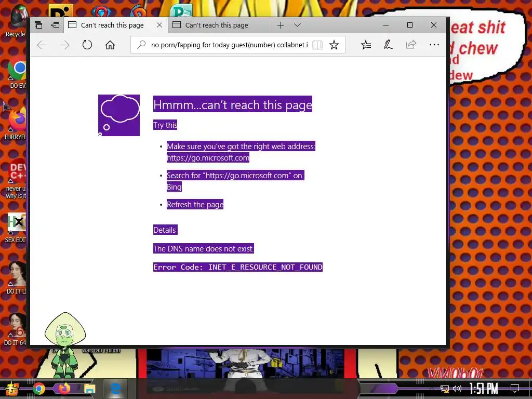Click the INET_E_RESOURCE_NOT_FOUND error code
The width and height of the screenshot is (532, 399).
[265, 267]
